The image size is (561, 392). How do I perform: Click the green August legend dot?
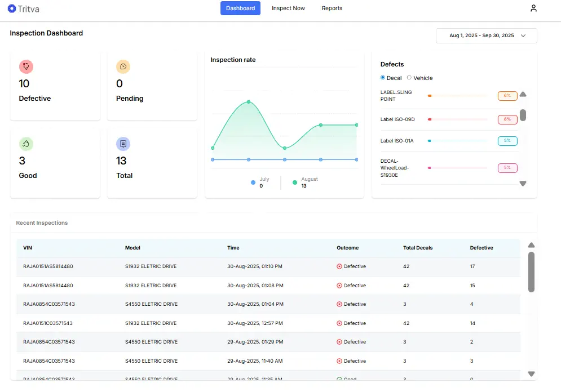294,182
